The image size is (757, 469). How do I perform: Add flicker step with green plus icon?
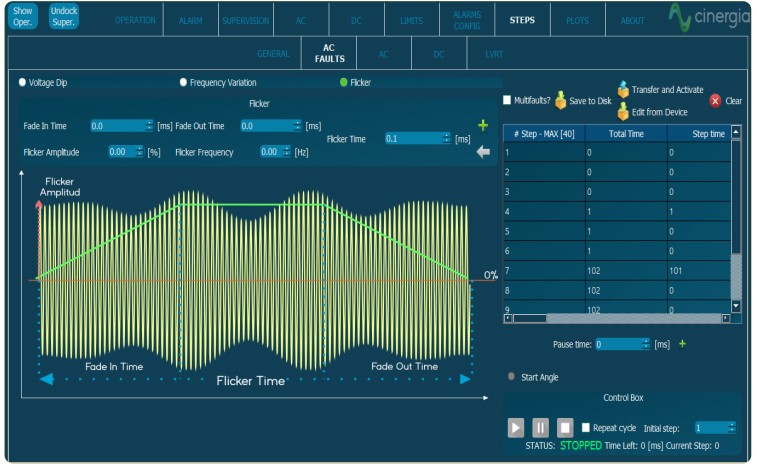(483, 126)
